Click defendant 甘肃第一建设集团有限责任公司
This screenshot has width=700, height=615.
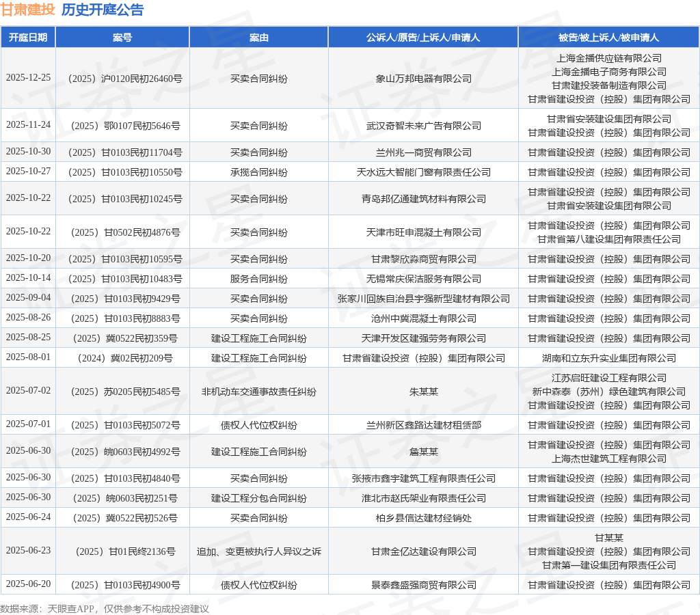coord(609,566)
